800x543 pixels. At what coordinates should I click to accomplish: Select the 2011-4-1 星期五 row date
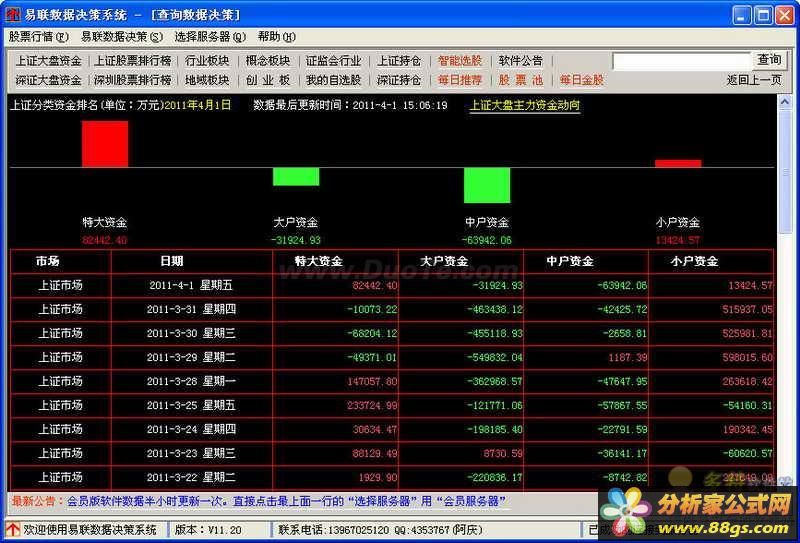[x=191, y=285]
